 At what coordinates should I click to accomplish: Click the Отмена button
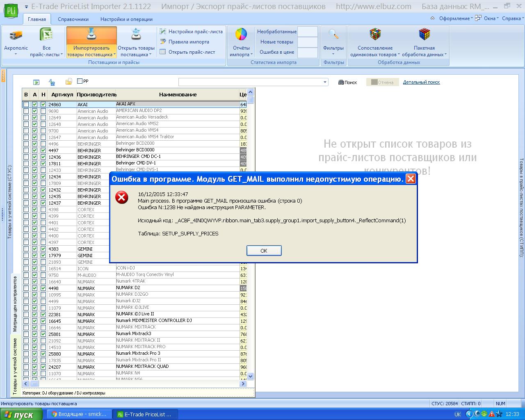(382, 82)
